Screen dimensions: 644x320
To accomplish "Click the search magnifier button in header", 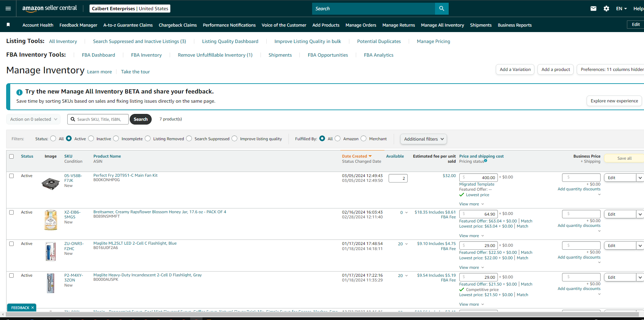I will 442,9.
